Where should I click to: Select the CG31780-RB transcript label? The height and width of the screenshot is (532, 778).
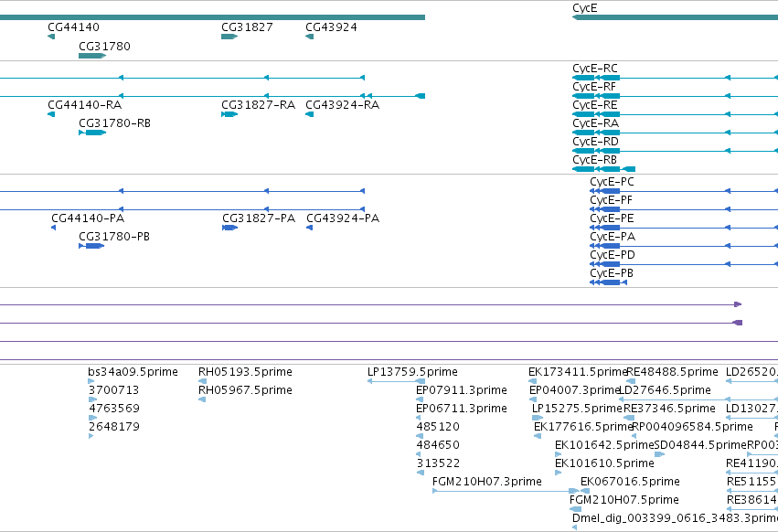tap(114, 123)
